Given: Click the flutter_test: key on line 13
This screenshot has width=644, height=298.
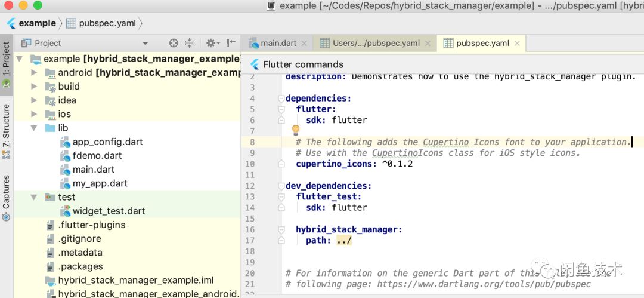Looking at the screenshot, I should tap(329, 196).
